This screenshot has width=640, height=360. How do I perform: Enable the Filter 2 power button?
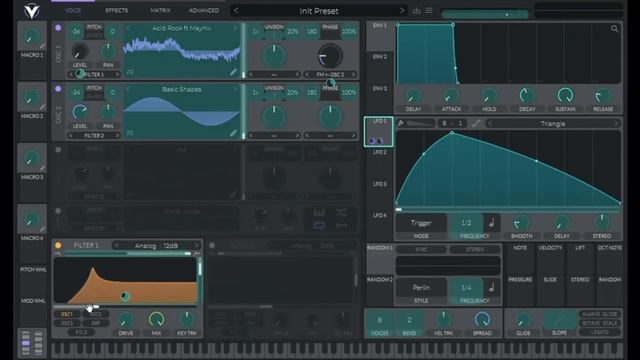pyautogui.click(x=212, y=245)
